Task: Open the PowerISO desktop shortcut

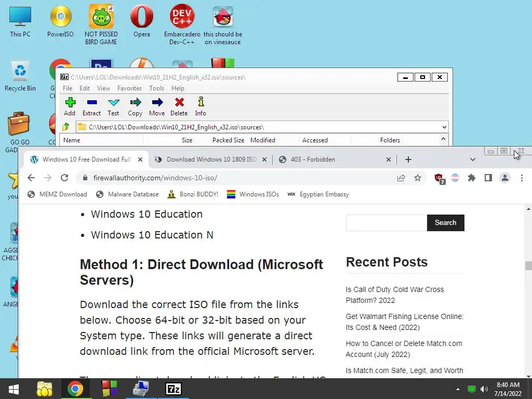Action: pos(60,21)
